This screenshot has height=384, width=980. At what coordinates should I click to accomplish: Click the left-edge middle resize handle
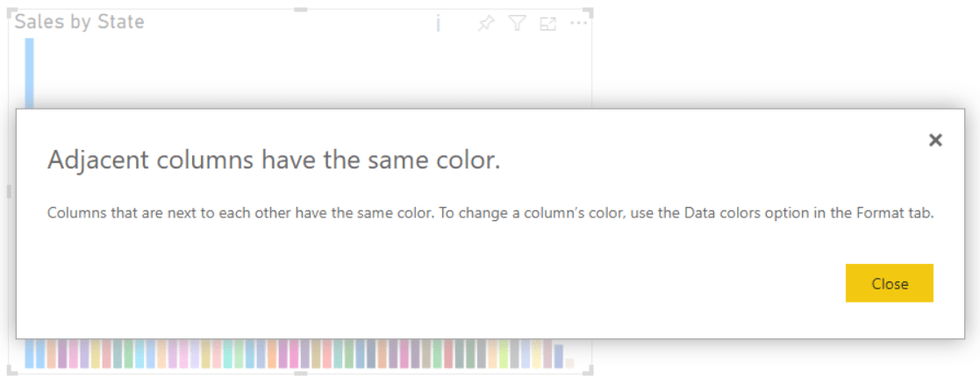[10, 191]
